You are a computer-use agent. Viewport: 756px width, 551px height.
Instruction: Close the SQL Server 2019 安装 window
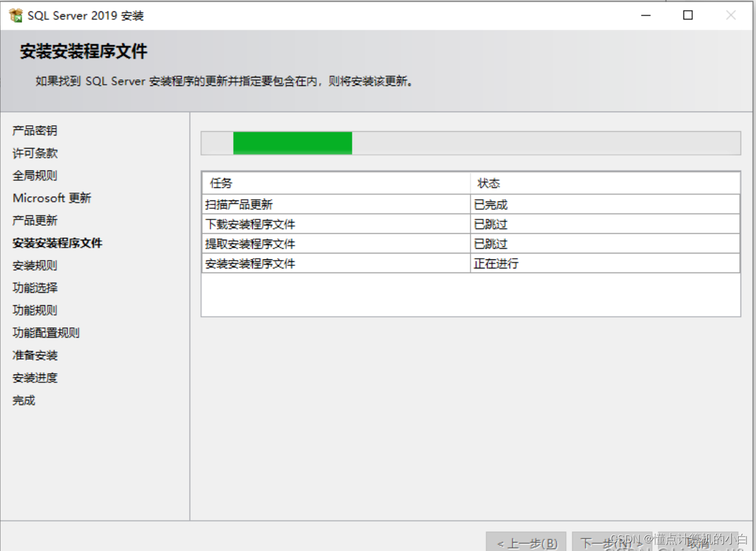(730, 16)
